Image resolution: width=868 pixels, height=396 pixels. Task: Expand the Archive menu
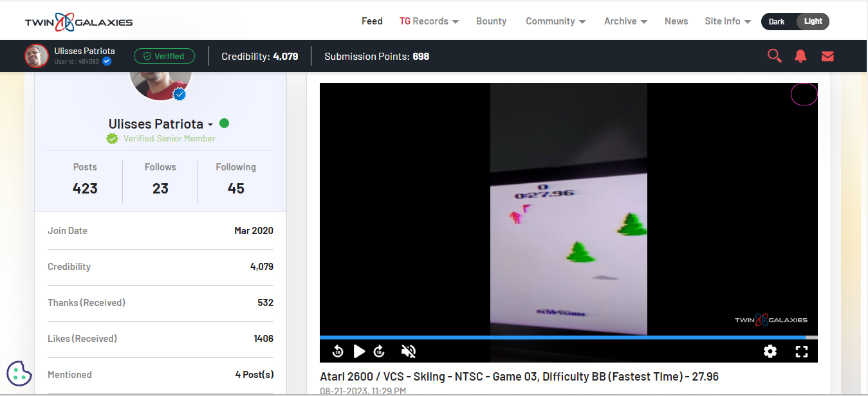625,21
